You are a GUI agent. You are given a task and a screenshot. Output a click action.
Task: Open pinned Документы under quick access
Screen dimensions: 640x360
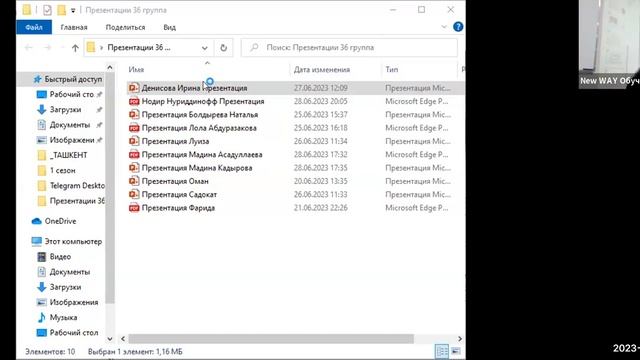tap(69, 125)
